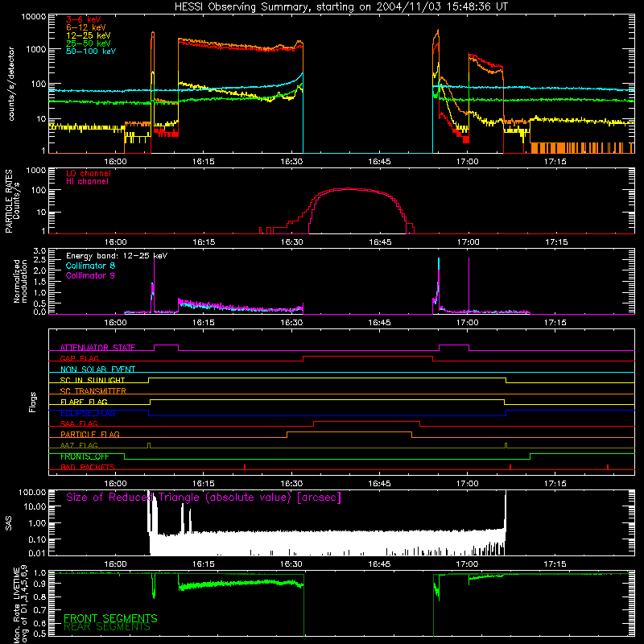Click the 17:00 tick under counts plot

click(x=468, y=162)
